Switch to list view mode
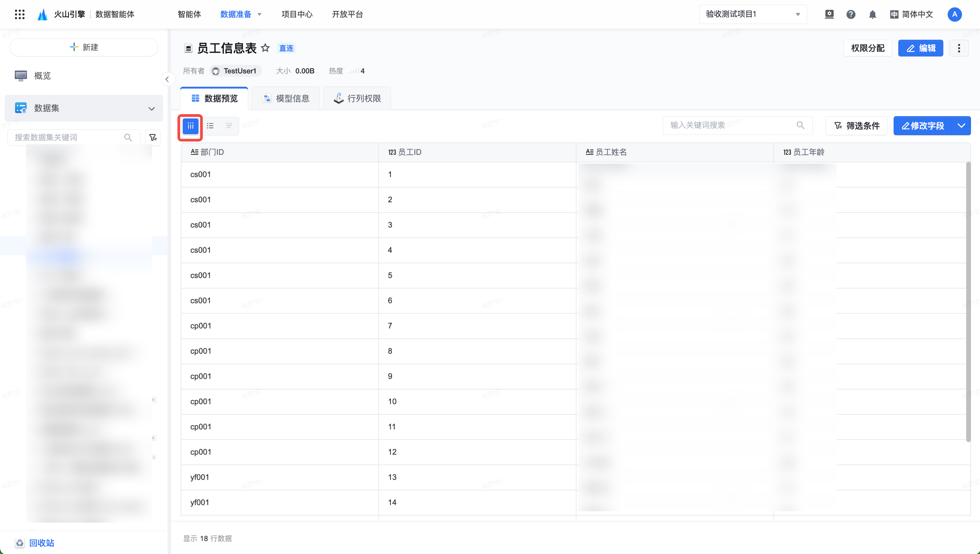 pos(210,125)
